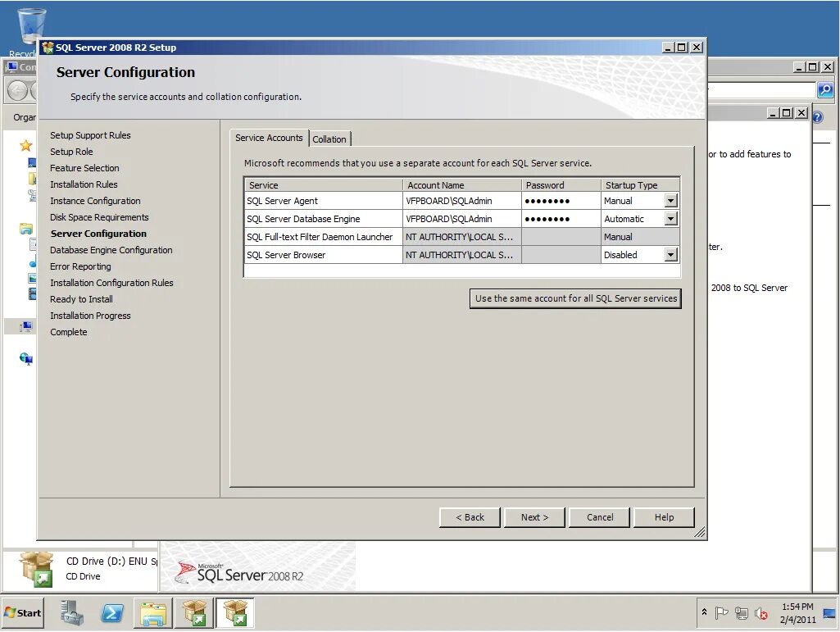Click the Password column header
The height and width of the screenshot is (632, 840).
[561, 185]
